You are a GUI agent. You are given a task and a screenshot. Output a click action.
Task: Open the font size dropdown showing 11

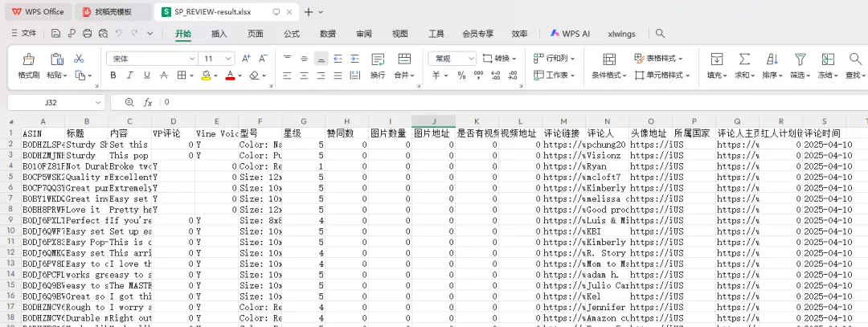(228, 58)
